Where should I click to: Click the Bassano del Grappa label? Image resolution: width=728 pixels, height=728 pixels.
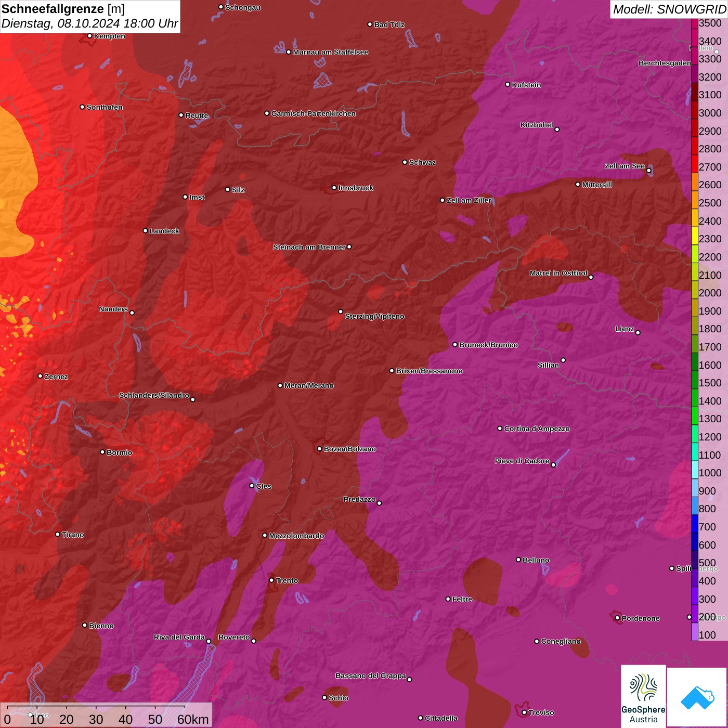(x=371, y=675)
